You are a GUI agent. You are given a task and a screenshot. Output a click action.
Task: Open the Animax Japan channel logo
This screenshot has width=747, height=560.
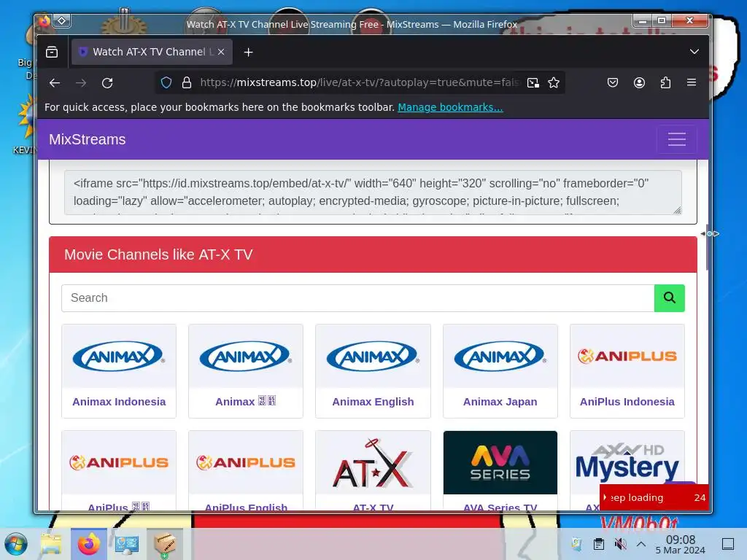click(x=500, y=356)
